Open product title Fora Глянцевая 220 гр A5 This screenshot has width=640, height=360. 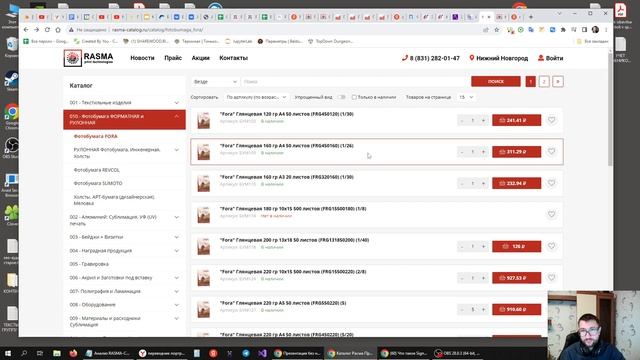click(x=283, y=303)
